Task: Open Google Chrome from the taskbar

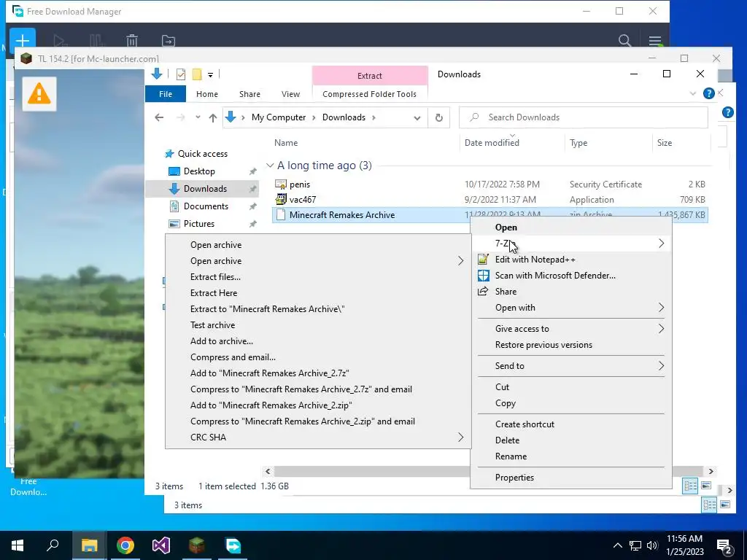Action: pos(125,545)
